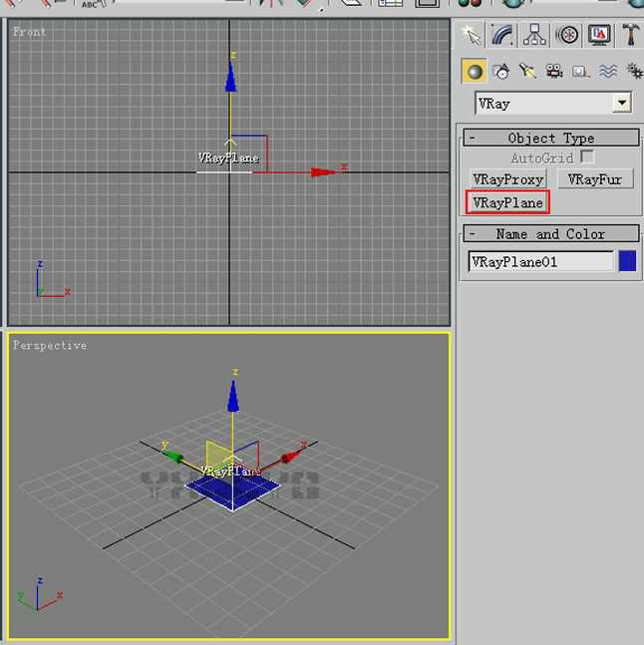
Task: Select the blue VRayPlane object in Perspective viewport
Action: pyautogui.click(x=233, y=489)
